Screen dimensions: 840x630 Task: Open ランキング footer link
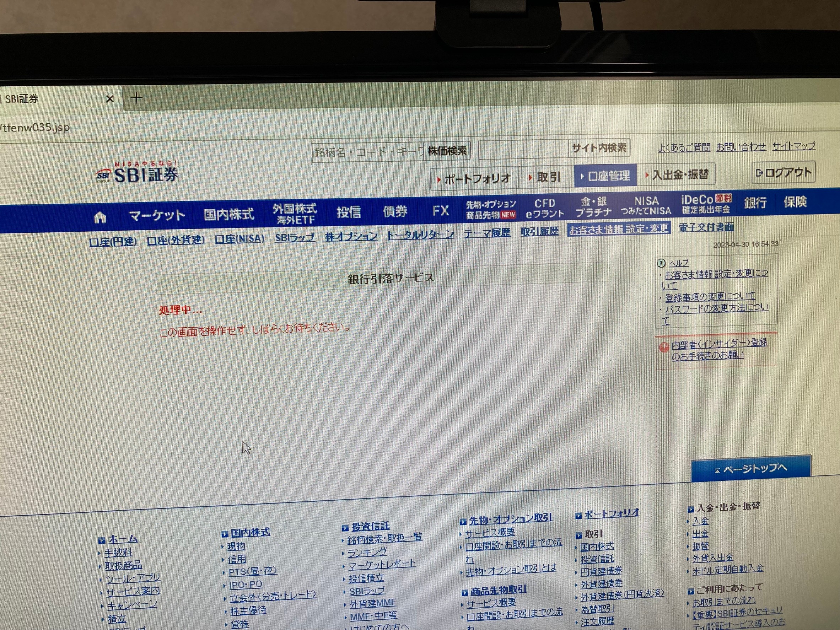(367, 552)
